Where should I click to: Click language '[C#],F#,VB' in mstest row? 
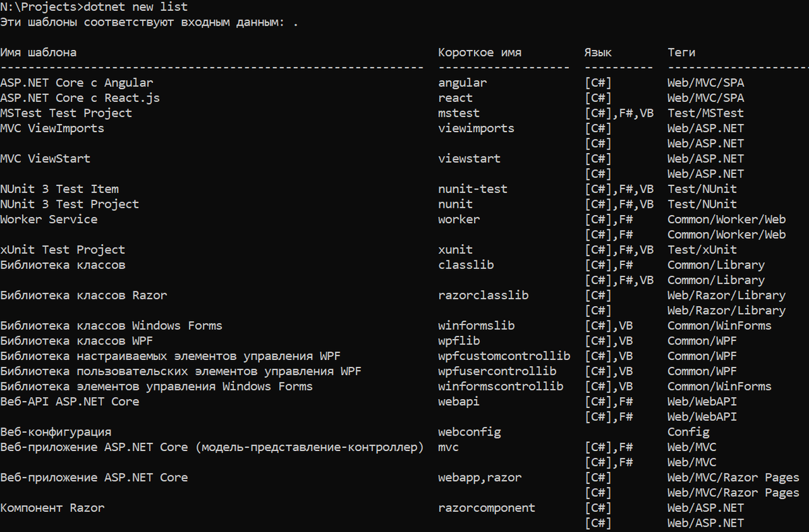coord(619,113)
